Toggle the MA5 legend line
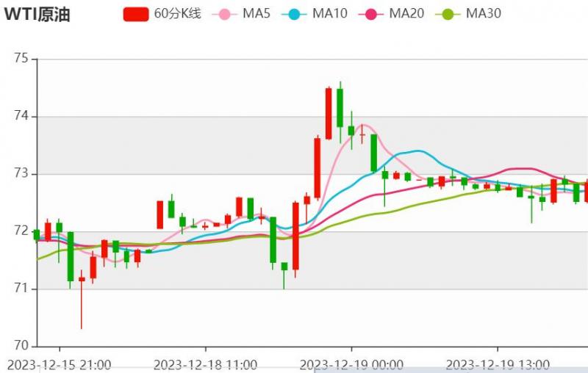 click(241, 14)
